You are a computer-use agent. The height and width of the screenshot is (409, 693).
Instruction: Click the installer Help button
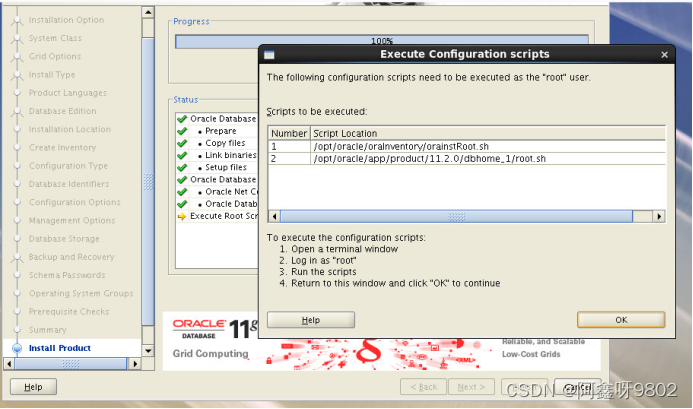pyautogui.click(x=33, y=387)
